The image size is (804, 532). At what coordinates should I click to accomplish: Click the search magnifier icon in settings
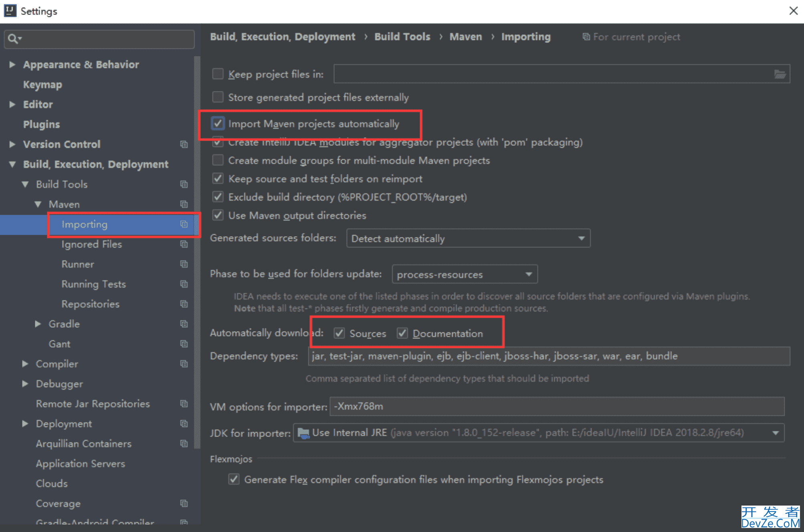tap(13, 39)
